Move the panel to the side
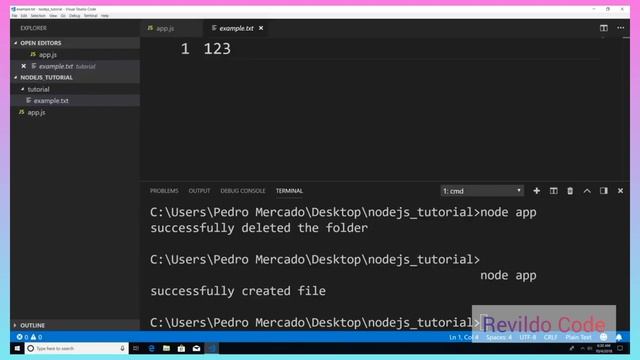This screenshot has height=360, width=640. (603, 191)
